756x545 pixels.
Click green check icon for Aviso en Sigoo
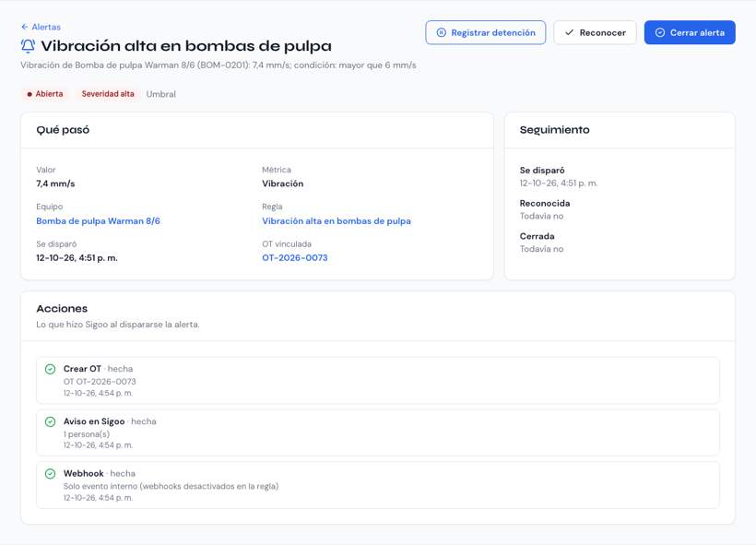click(x=50, y=421)
